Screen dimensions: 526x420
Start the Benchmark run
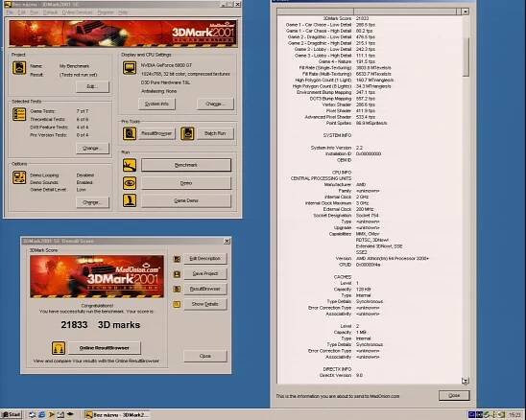(186, 165)
